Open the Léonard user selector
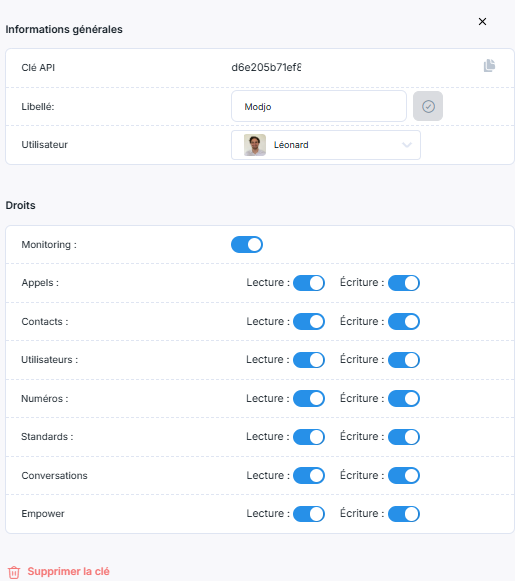Image resolution: width=515 pixels, height=581 pixels. [326, 145]
